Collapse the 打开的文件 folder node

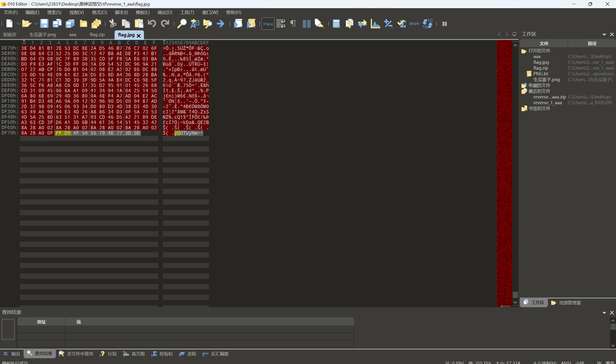pos(524,51)
